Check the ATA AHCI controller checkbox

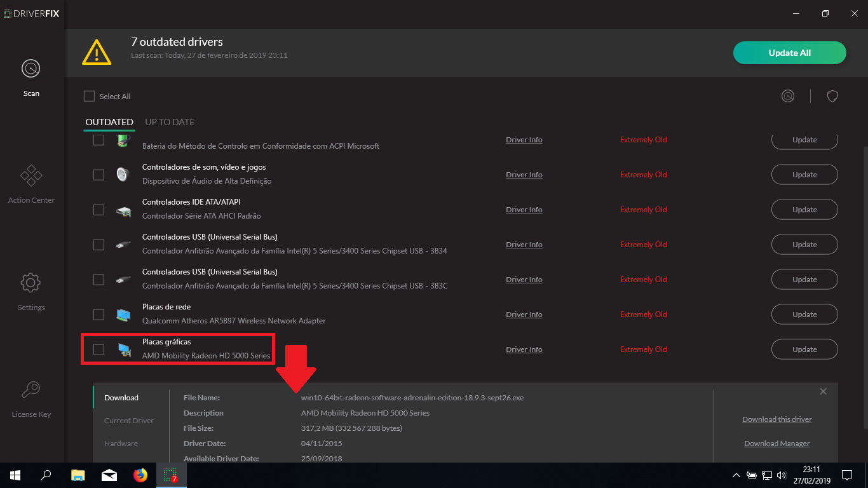tap(98, 210)
